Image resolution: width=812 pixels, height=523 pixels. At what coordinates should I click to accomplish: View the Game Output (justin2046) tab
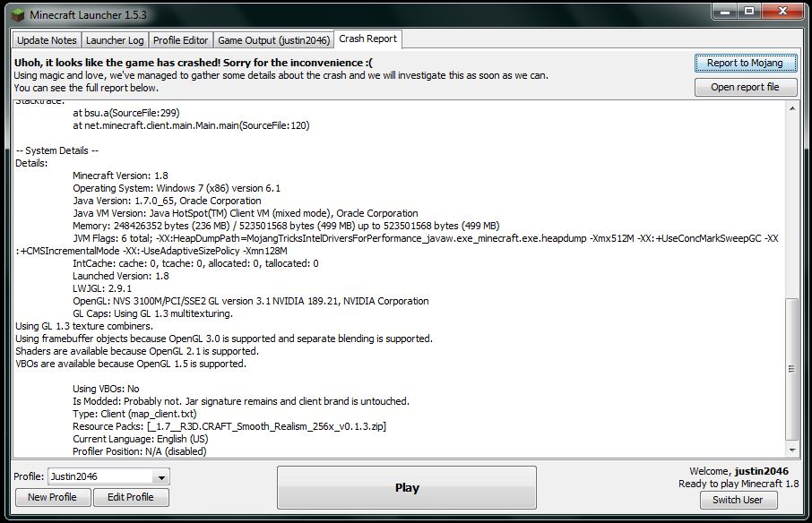[x=273, y=40]
